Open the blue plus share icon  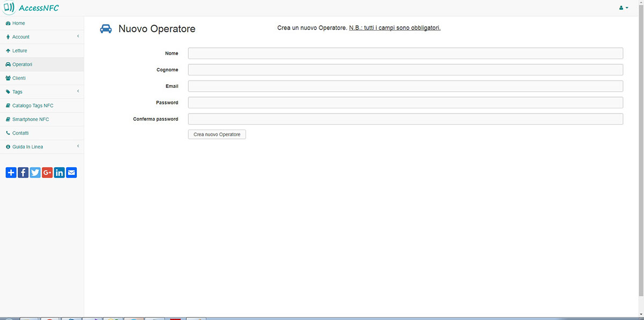pos(11,173)
